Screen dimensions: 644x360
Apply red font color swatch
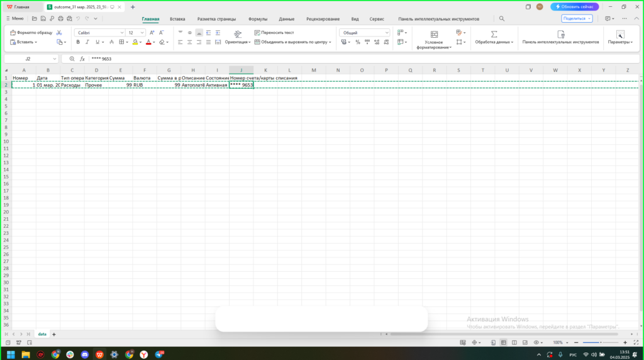[148, 42]
